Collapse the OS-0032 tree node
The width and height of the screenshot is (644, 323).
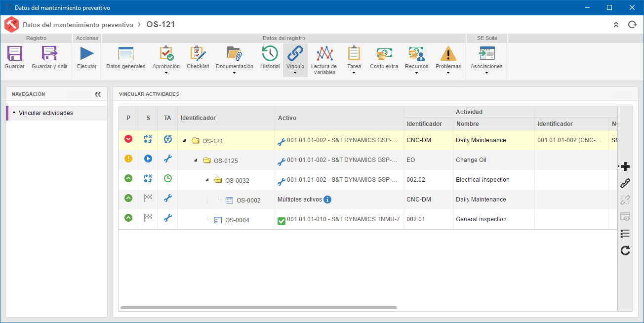[x=207, y=180]
